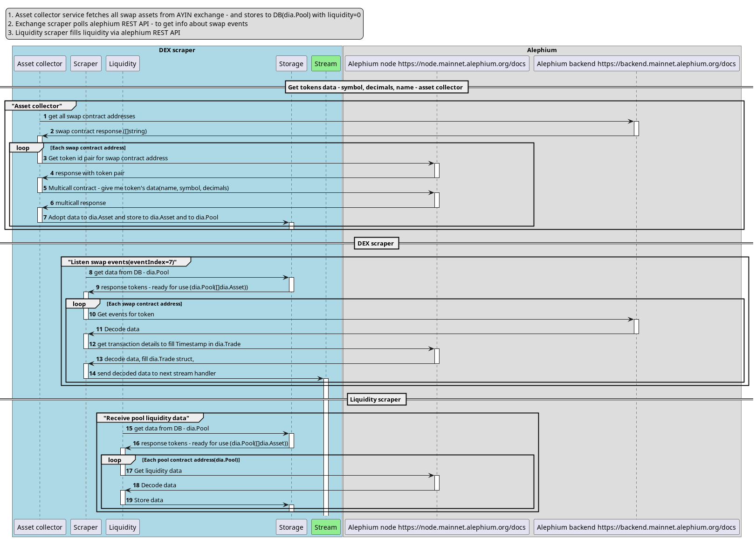Select message 7 Adopt data to dia.Asset
The width and height of the screenshot is (756, 539).
point(133,218)
